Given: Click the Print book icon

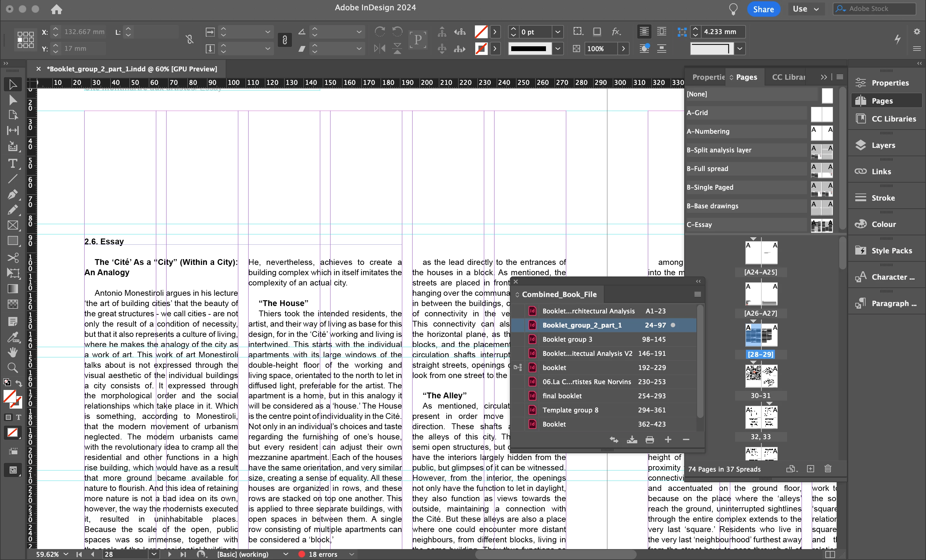Looking at the screenshot, I should click(650, 440).
